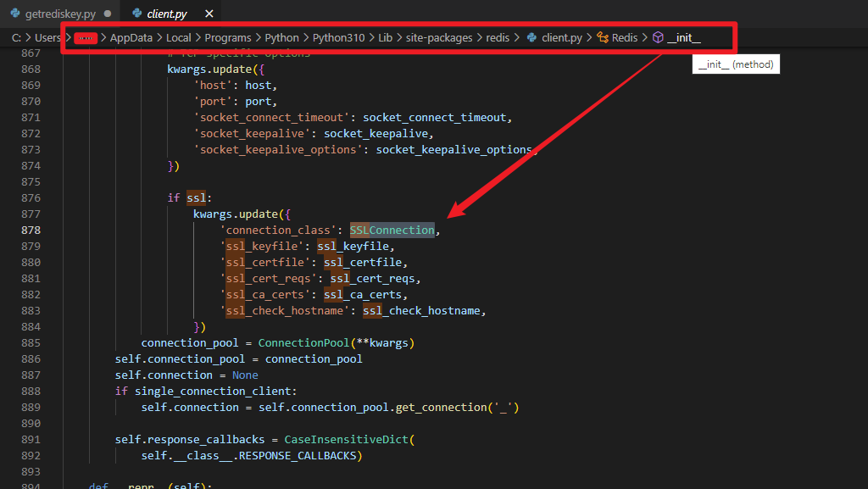Open the site-packages breadcrumb dropdown
The height and width of the screenshot is (489, 868).
438,37
